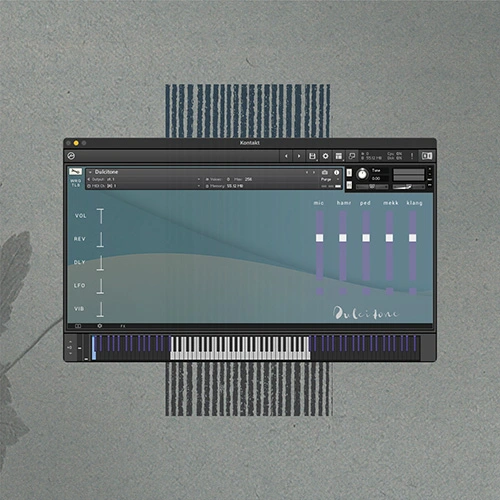Click the exclamation panic icon

pyautogui.click(x=412, y=156)
